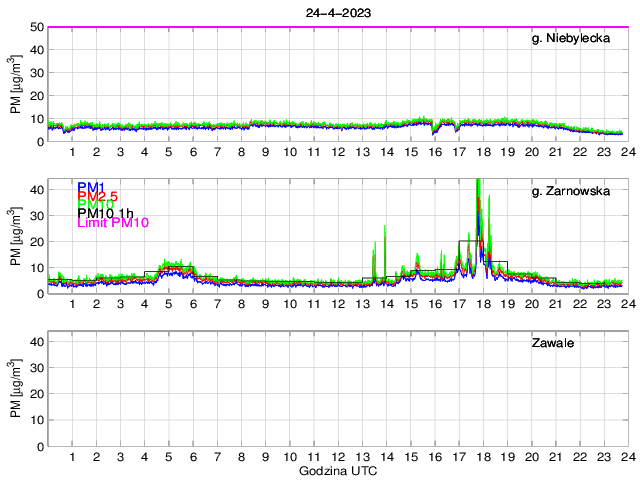Click the Zawale station label

click(557, 344)
